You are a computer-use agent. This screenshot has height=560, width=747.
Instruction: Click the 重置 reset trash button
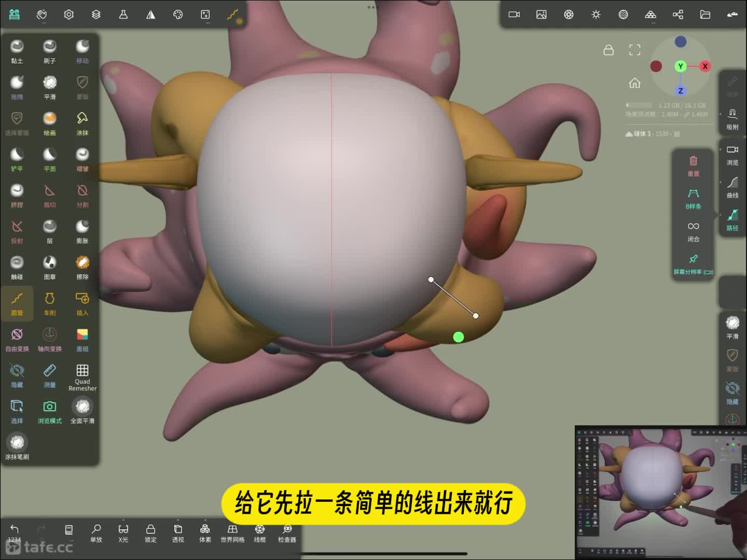point(694,166)
